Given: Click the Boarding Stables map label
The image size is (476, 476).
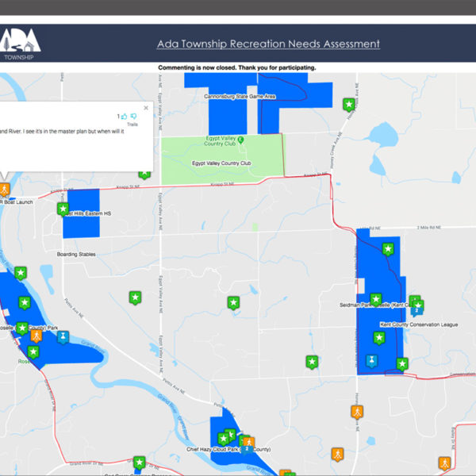Looking at the screenshot, I should (77, 254).
